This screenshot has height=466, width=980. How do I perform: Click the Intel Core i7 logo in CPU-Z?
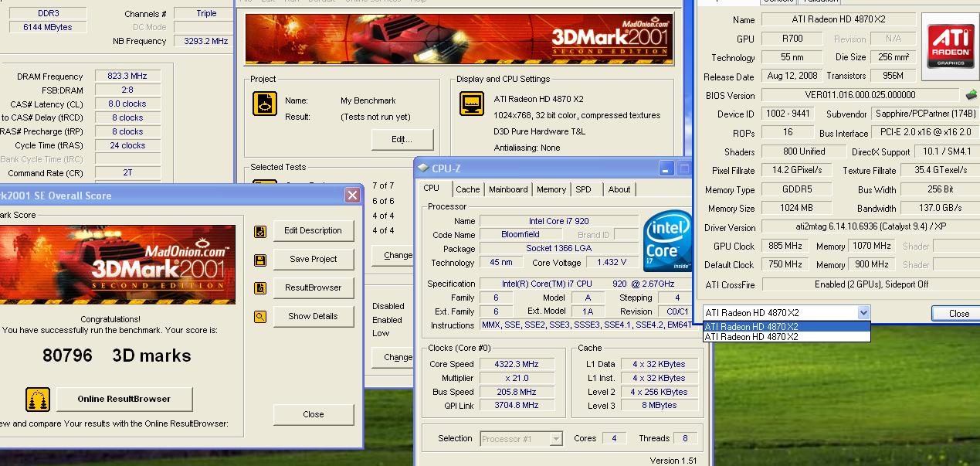[x=669, y=240]
